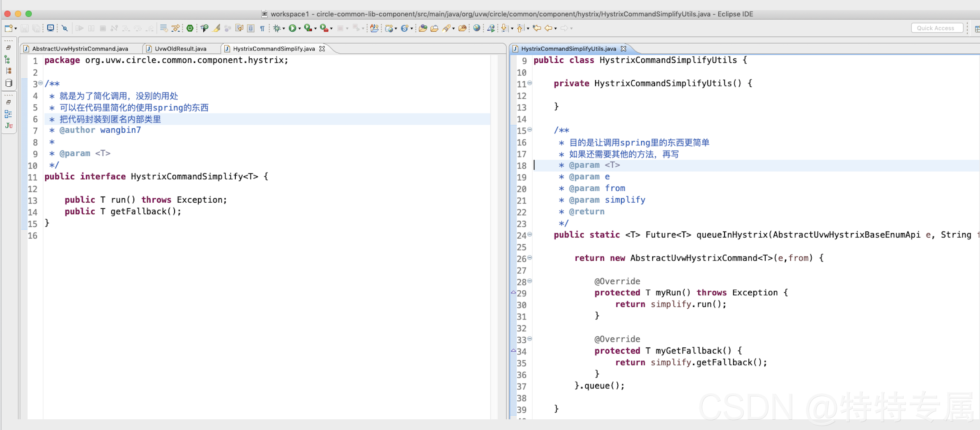Click the Terminate stop icon
This screenshot has height=430, width=980.
point(103,28)
